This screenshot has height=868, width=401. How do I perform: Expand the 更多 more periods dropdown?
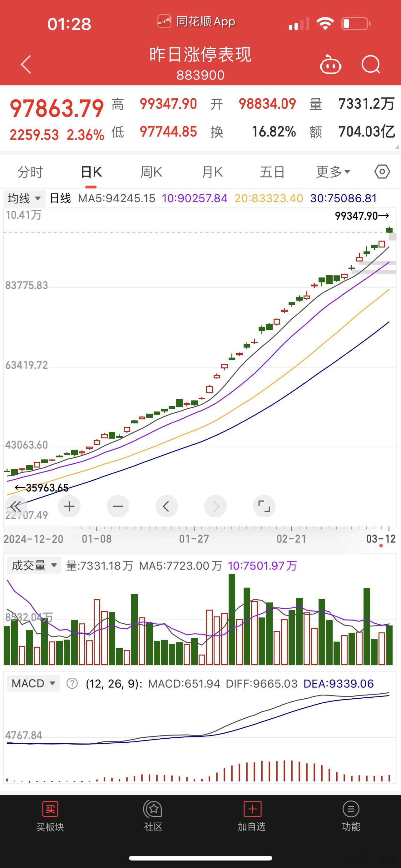pos(333,172)
